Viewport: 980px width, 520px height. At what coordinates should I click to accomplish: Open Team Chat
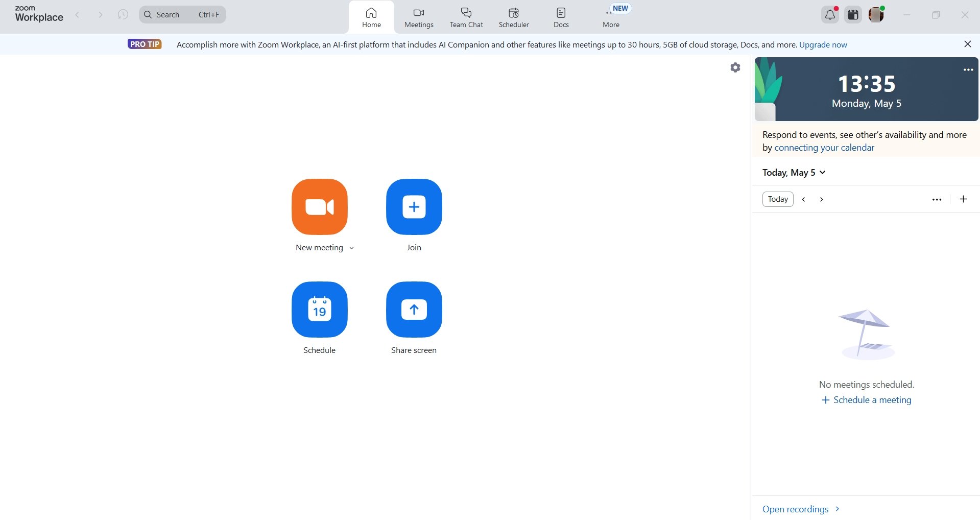click(x=465, y=17)
